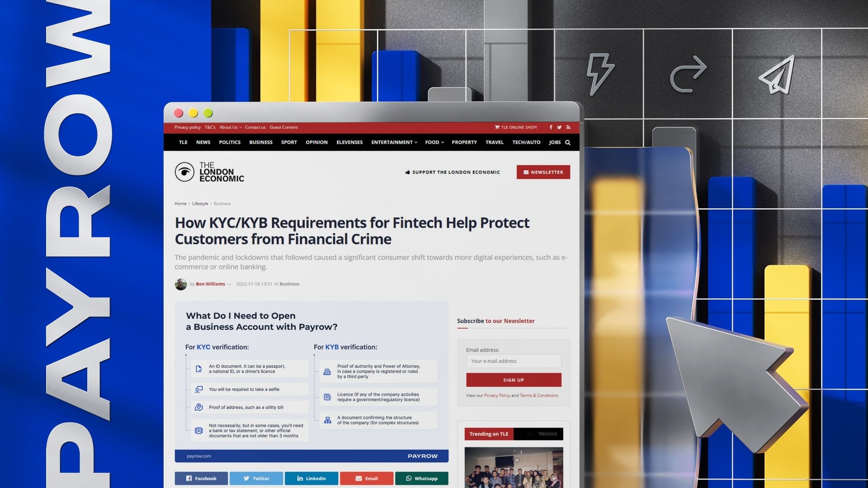Click the Licence document icon in KYB list

click(327, 397)
